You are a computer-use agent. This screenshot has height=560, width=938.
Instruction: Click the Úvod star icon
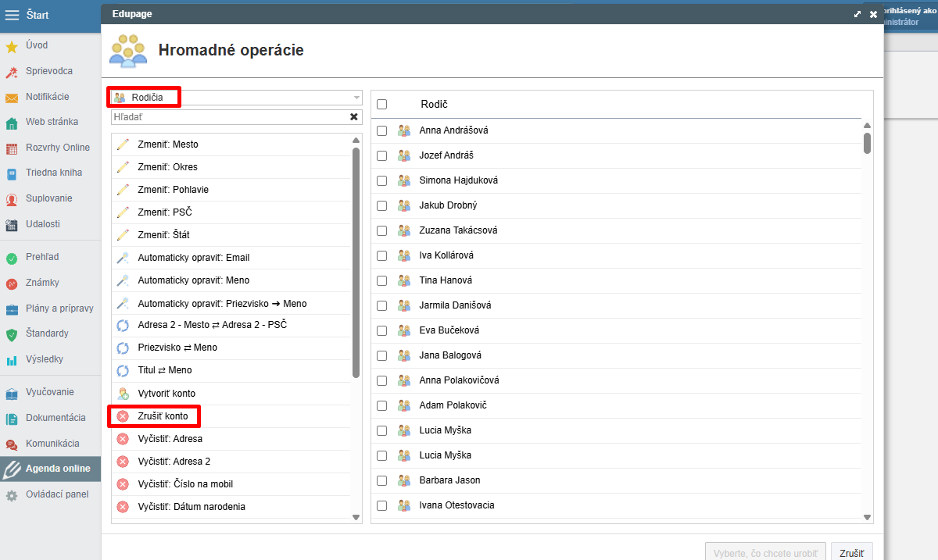(x=12, y=46)
